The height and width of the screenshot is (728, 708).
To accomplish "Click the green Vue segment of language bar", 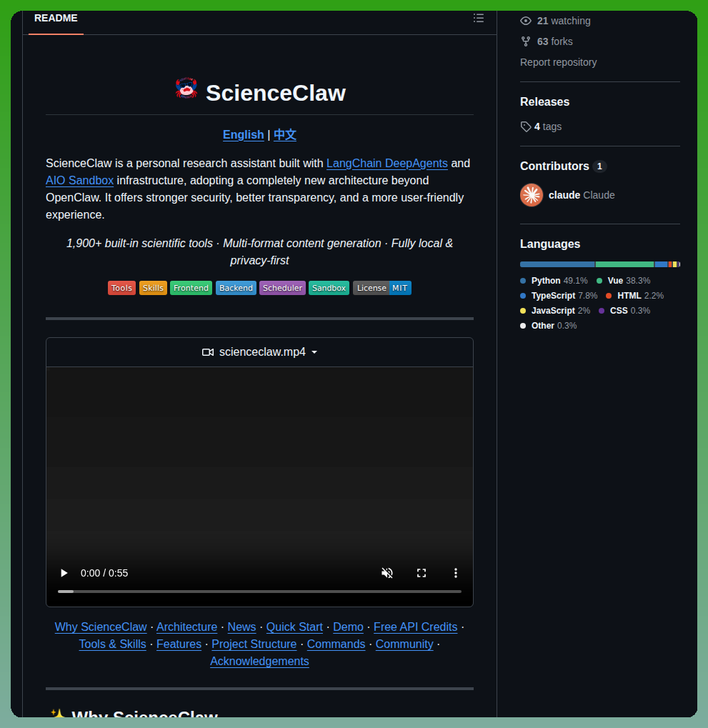I will 624,264.
